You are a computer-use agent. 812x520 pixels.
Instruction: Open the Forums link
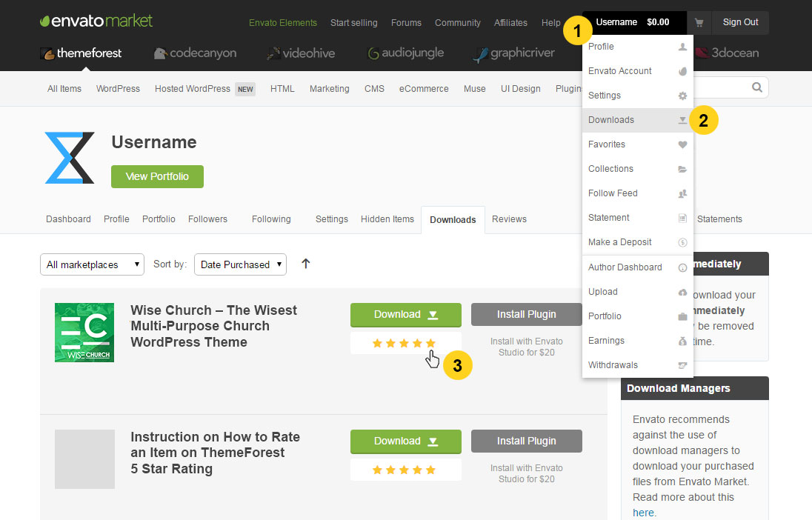406,23
